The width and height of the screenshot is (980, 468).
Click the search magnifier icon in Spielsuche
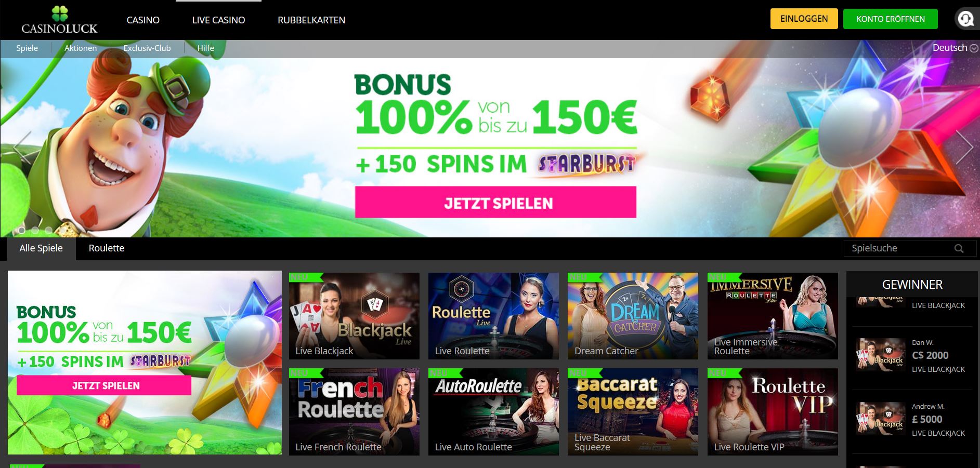[959, 248]
